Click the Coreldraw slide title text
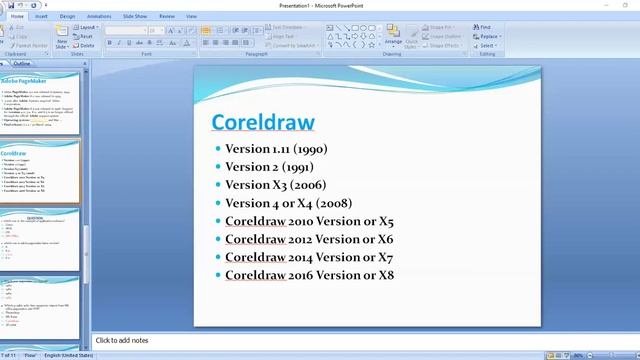 (263, 122)
